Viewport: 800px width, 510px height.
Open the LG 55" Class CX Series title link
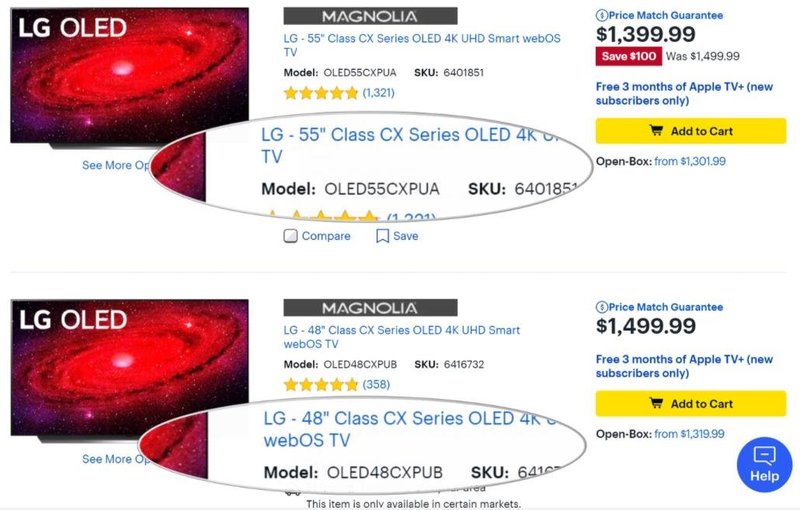coord(421,44)
